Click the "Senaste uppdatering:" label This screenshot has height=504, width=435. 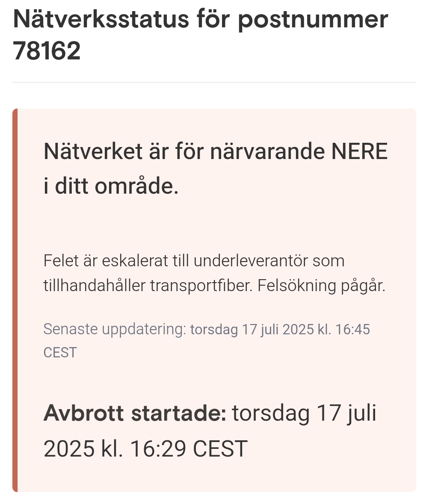click(115, 329)
